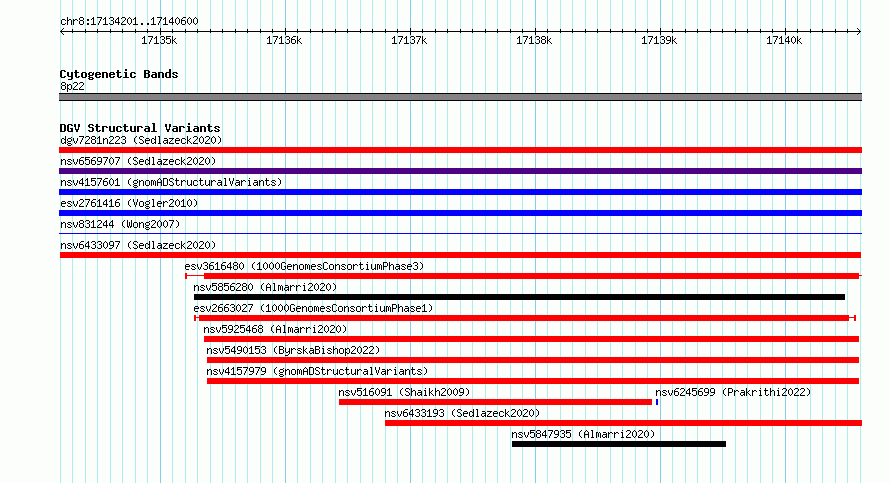
Task: Select the gray 8p22 cytogenetic band bar
Action: coord(460,97)
